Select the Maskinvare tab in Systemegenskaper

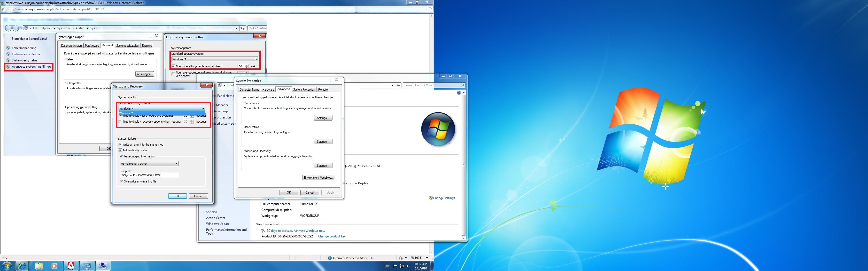[x=92, y=46]
